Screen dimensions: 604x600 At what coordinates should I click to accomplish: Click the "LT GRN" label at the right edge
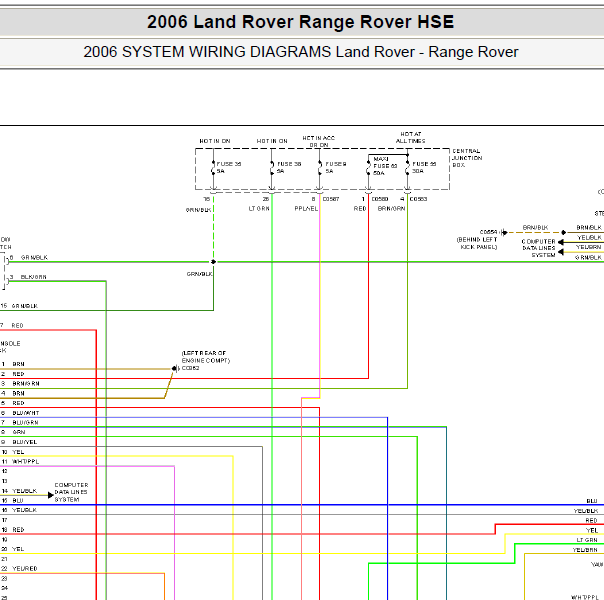(587, 540)
